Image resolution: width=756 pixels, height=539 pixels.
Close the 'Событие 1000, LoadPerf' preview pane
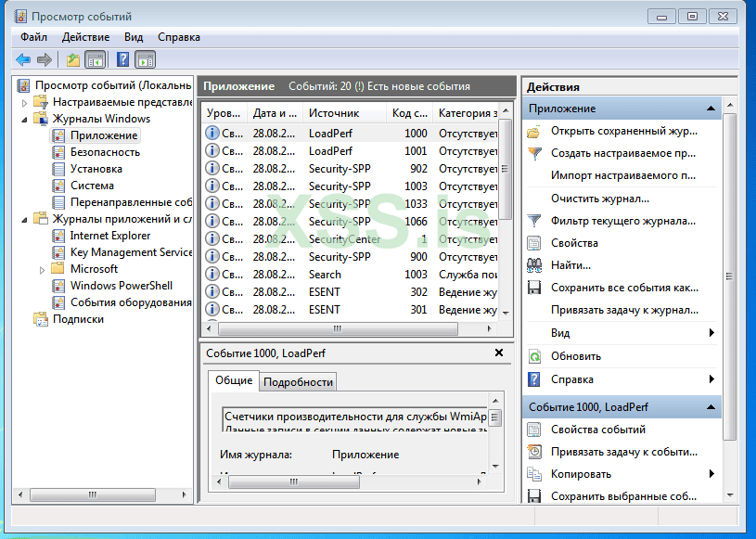click(x=499, y=353)
